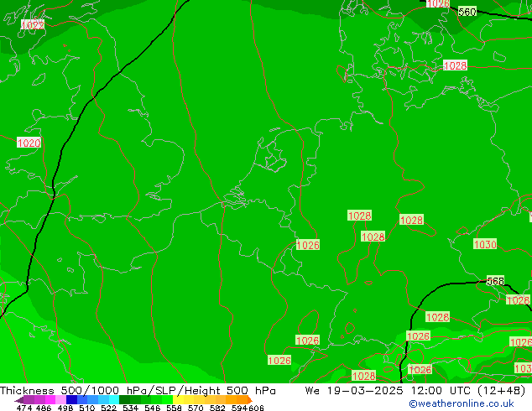Click the 498 legend value
Image resolution: width=532 pixels, height=411 pixels.
65,408
